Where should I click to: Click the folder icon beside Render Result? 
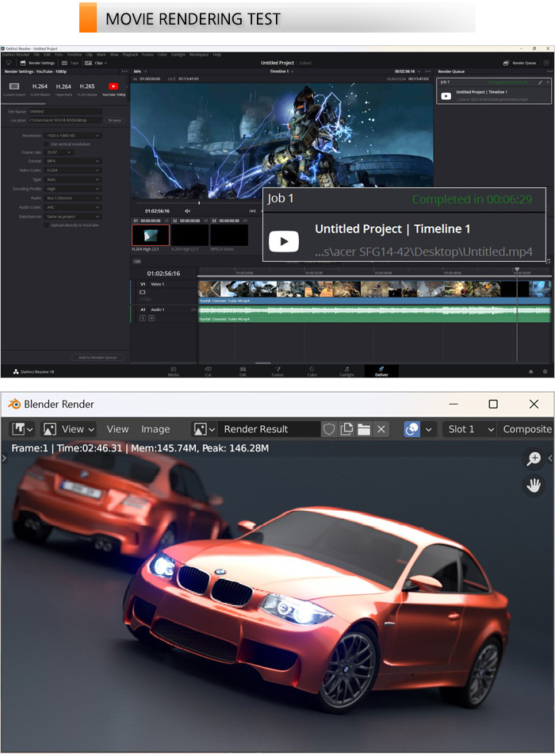[364, 429]
